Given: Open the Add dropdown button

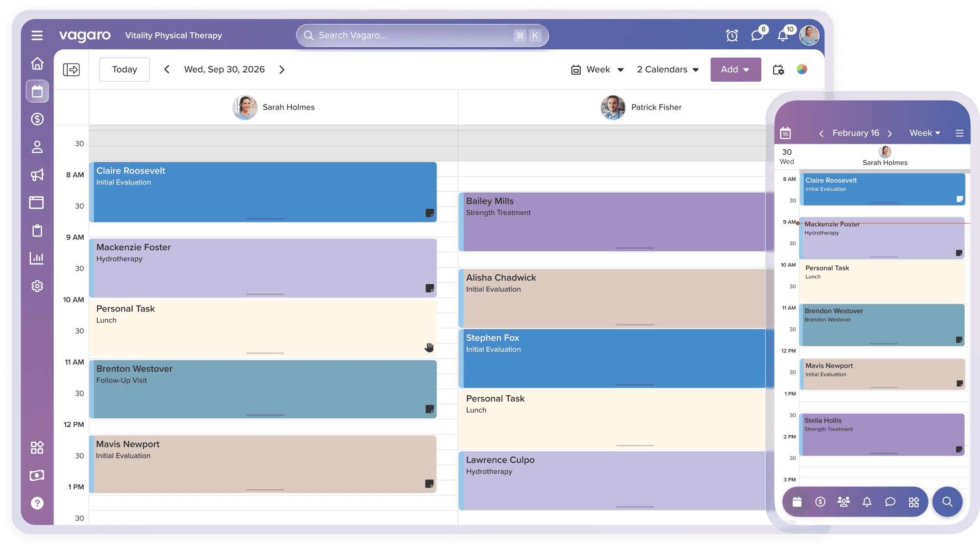Looking at the screenshot, I should [x=735, y=70].
